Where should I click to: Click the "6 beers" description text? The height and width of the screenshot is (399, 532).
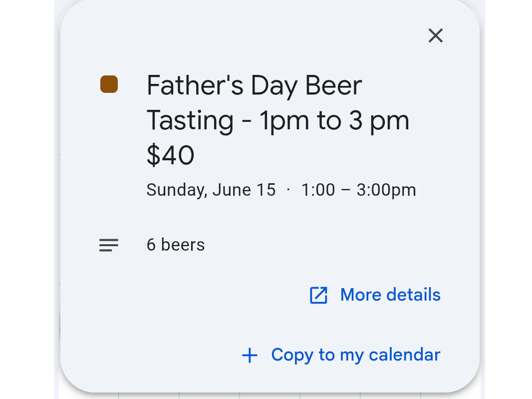tap(176, 245)
